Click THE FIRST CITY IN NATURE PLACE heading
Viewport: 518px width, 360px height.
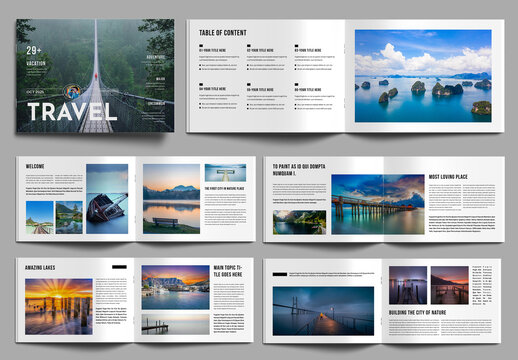224,189
